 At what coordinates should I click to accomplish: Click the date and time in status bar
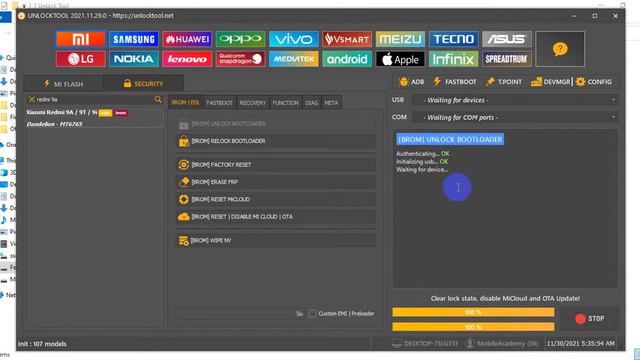(x=580, y=343)
